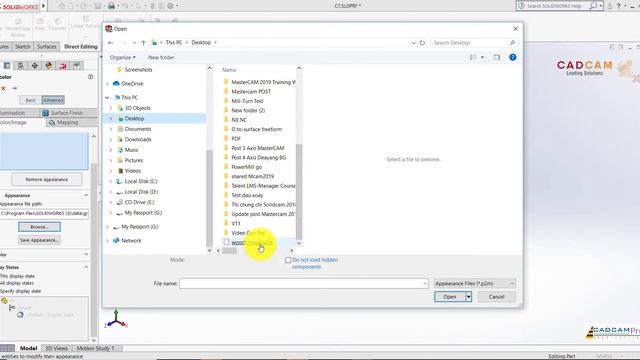640x360 pixels.
Task: Click the Search Desktop field
Action: coord(473,42)
